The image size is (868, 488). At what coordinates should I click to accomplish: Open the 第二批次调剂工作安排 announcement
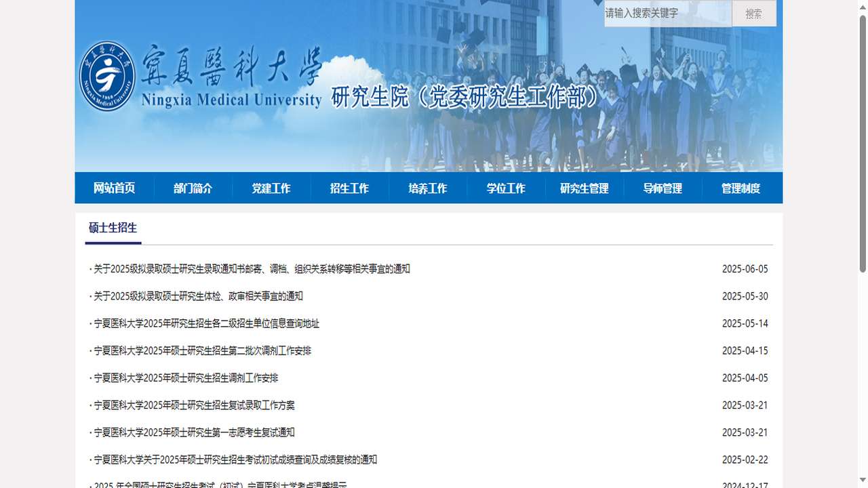(197, 350)
